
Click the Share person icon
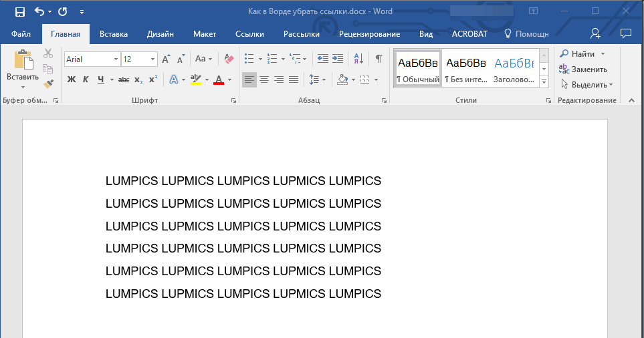(595, 33)
